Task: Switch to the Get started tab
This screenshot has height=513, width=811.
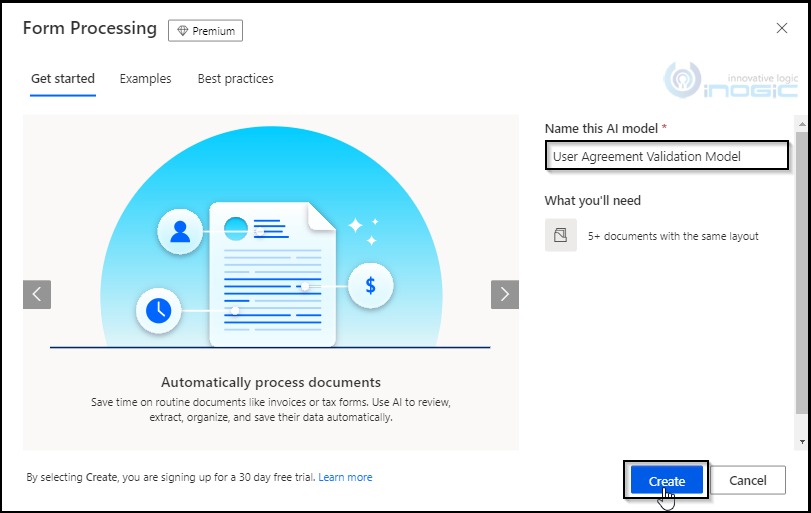Action: [63, 79]
